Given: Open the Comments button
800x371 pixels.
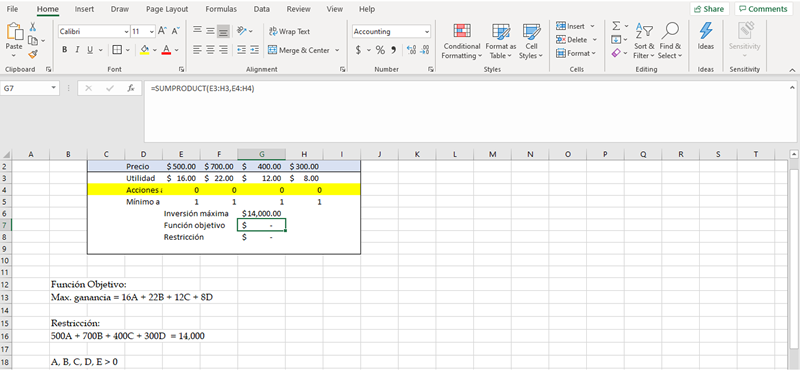Looking at the screenshot, I should click(x=763, y=9).
